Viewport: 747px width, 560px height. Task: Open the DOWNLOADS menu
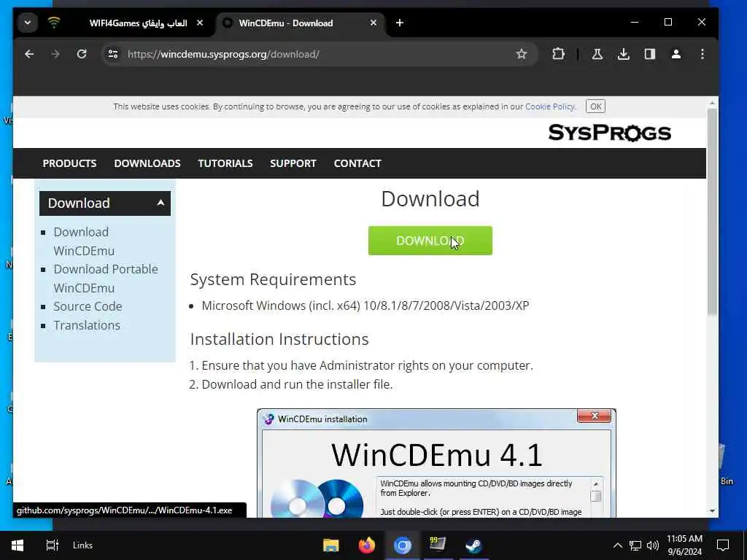pos(147,163)
